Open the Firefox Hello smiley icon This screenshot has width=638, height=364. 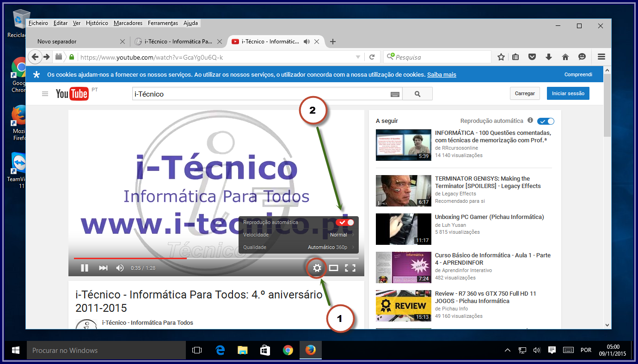582,57
